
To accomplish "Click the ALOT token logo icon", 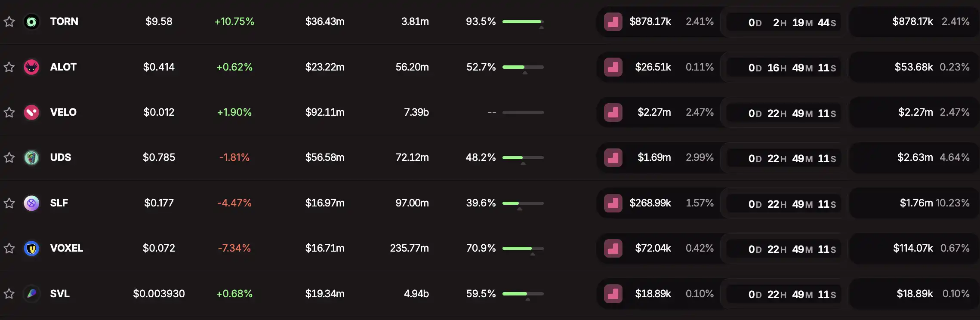I will (x=31, y=67).
